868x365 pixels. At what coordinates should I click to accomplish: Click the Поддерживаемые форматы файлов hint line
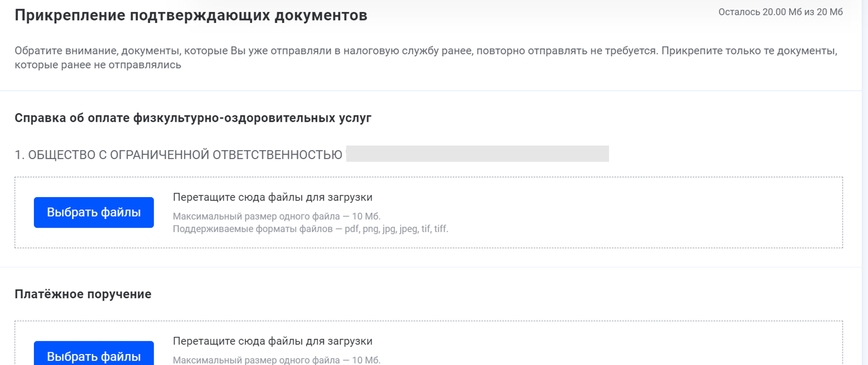click(x=310, y=229)
